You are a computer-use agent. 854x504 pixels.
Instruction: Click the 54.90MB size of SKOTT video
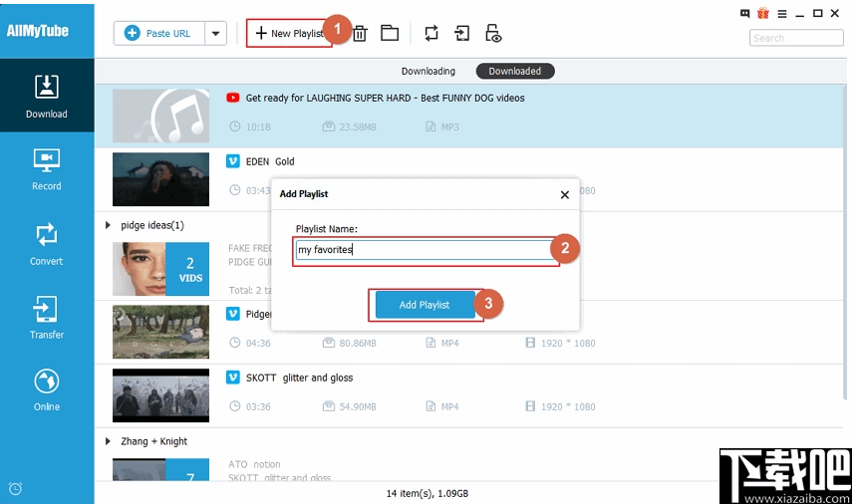click(x=358, y=406)
